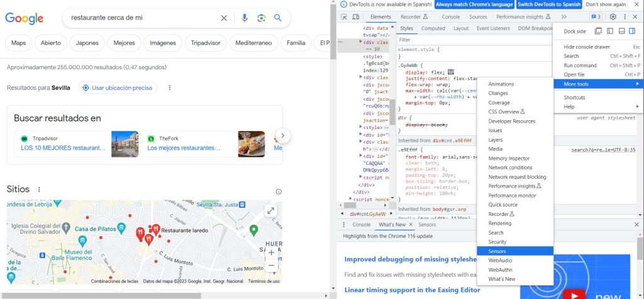This screenshot has width=644, height=299.
Task: Open the issues counter badge showing 3
Action: 596,17
